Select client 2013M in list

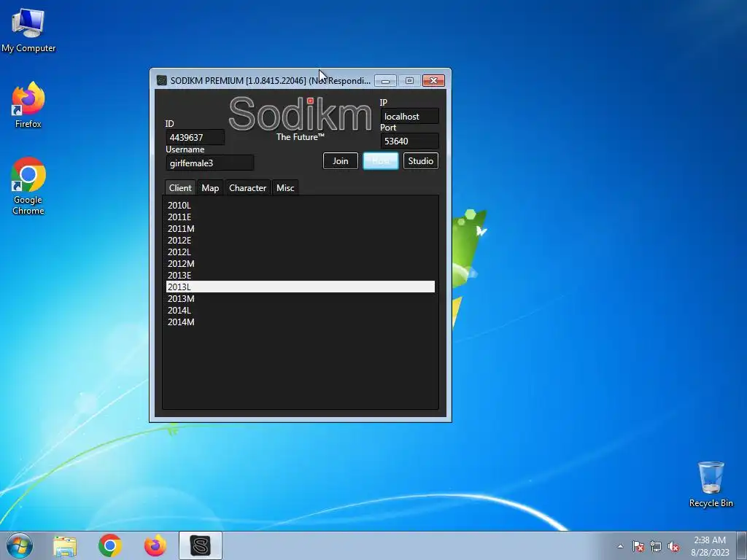coord(300,298)
